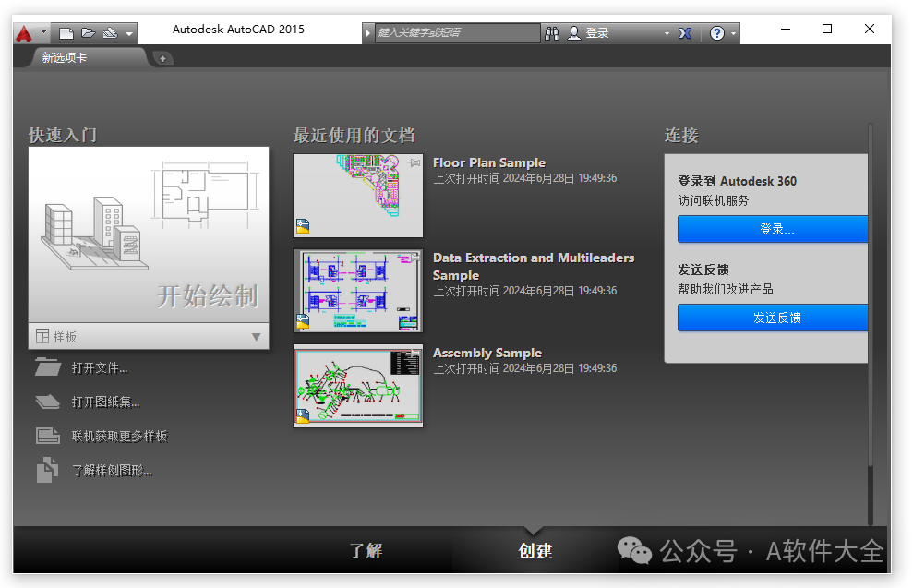Viewport: 913px width, 588px height.
Task: Pin the Data Extraction and Multileaders Sample
Action: coord(414,257)
